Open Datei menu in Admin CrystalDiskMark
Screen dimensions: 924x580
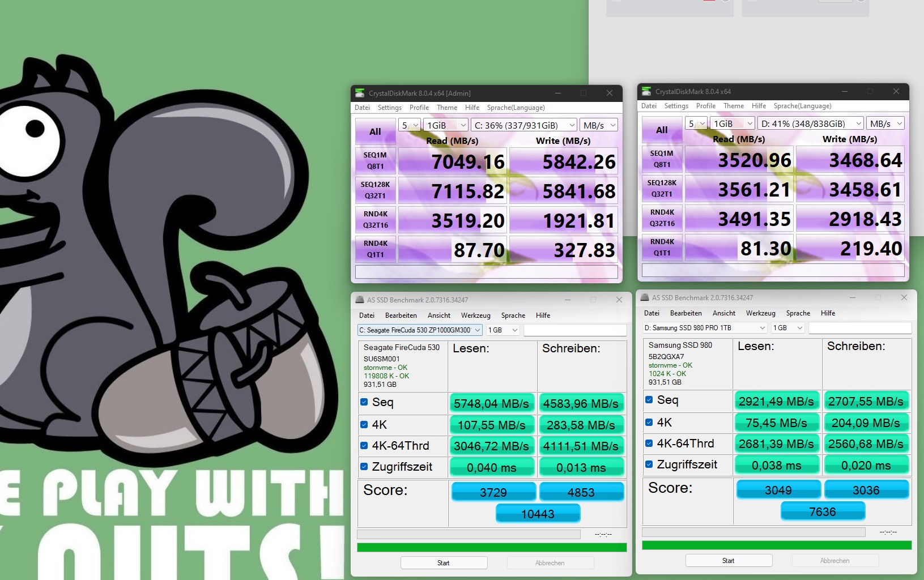pyautogui.click(x=362, y=108)
